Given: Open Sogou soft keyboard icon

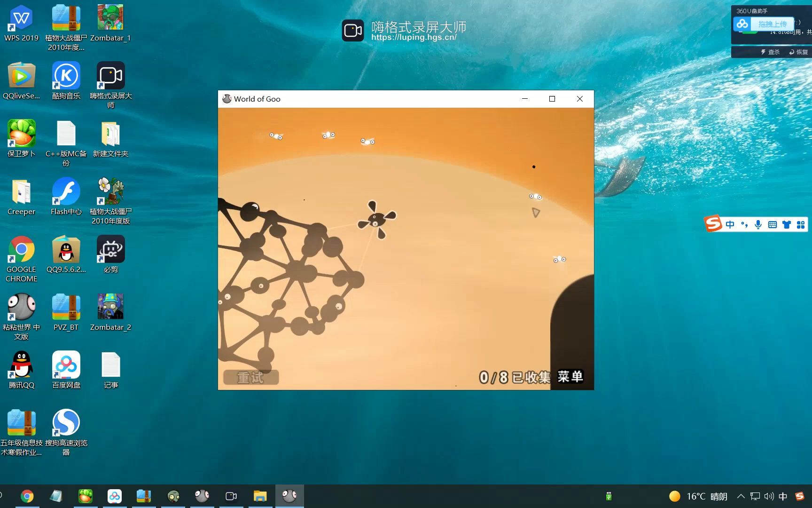Looking at the screenshot, I should [x=772, y=224].
